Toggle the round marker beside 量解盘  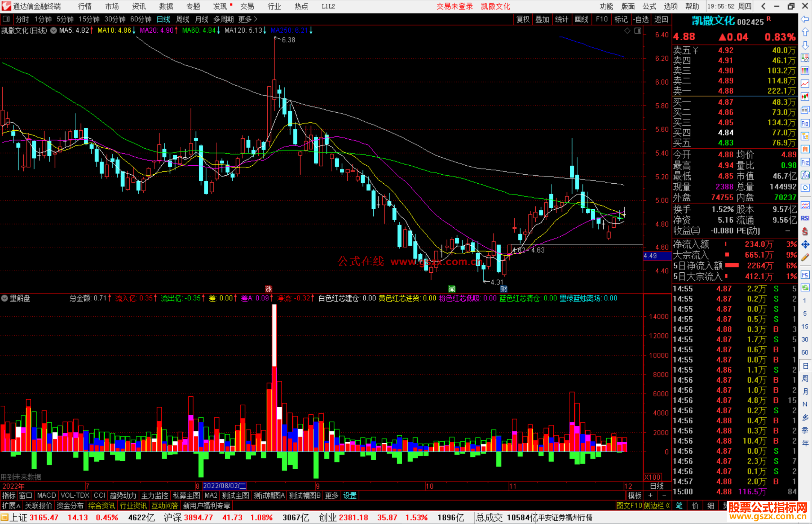(5, 298)
